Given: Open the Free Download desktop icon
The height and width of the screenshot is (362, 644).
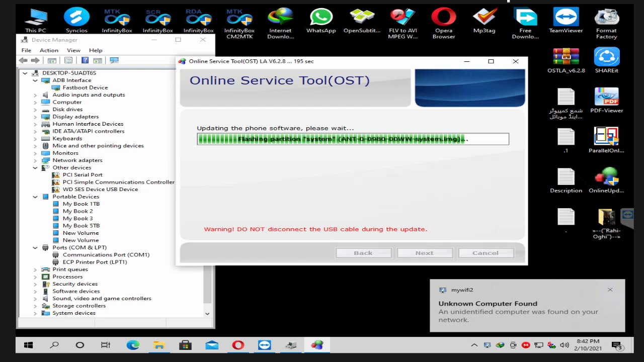Looking at the screenshot, I should (525, 24).
